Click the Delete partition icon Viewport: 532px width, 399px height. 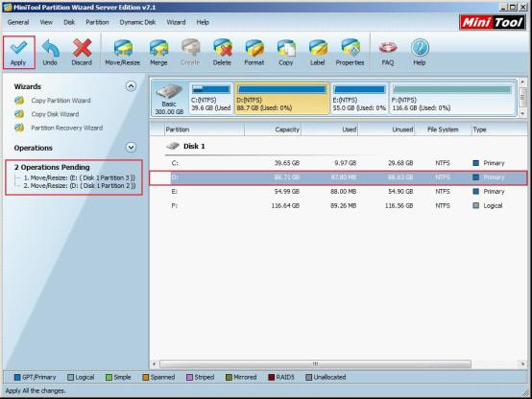(x=222, y=48)
